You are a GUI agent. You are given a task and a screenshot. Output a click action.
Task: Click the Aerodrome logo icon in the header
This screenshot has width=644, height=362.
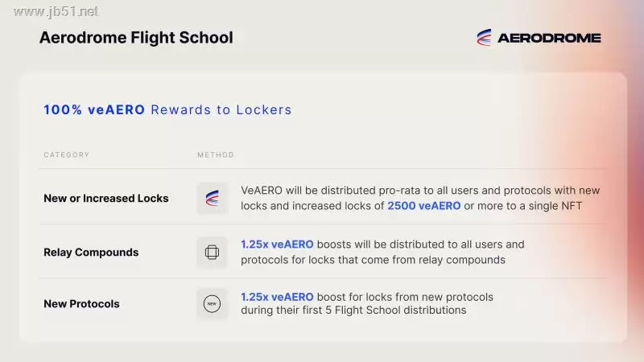tap(484, 37)
